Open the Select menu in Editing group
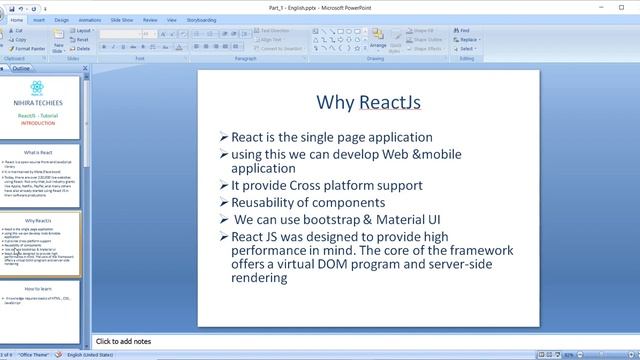This screenshot has width=640, height=360. (x=465, y=49)
